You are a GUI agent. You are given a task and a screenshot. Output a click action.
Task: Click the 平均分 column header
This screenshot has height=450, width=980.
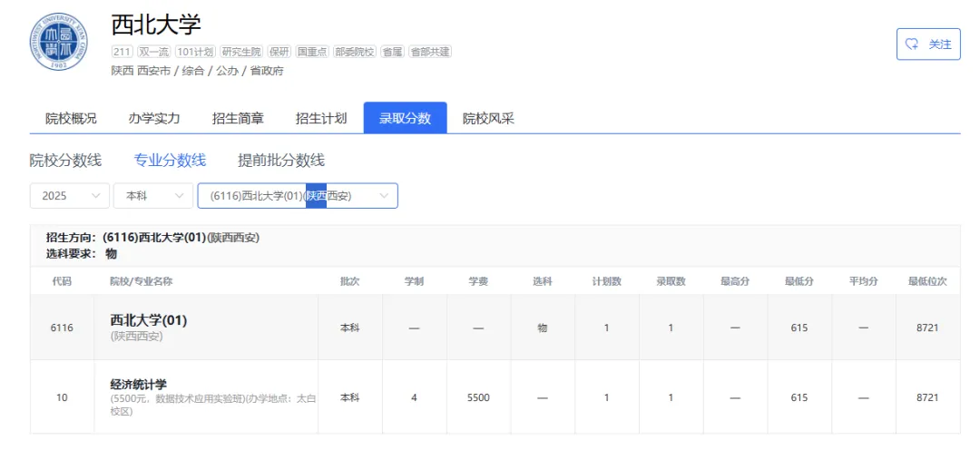click(864, 281)
